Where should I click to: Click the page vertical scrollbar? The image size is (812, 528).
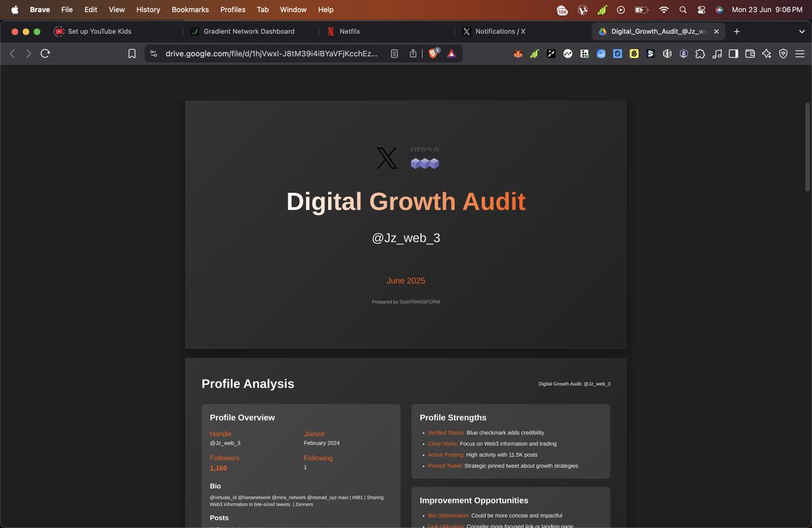point(807,146)
